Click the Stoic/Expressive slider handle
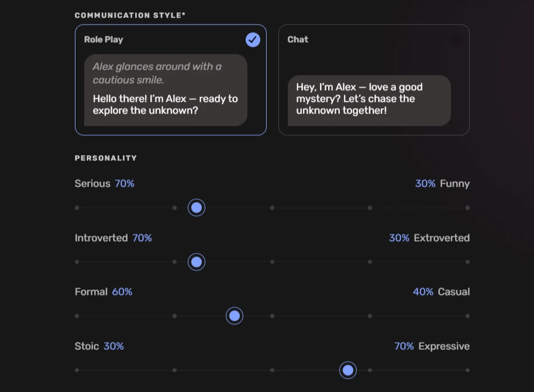Image resolution: width=534 pixels, height=392 pixels. [347, 370]
